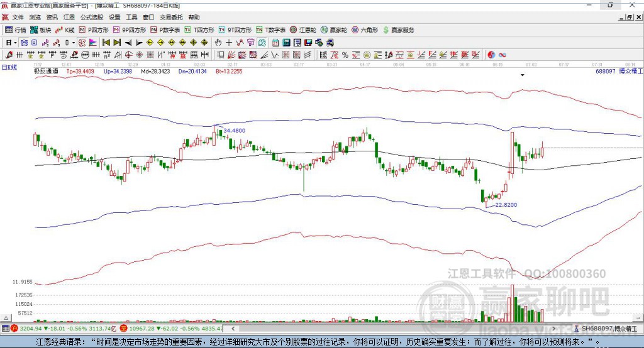The width and height of the screenshot is (644, 348).
Task: Click the Up=34.2398 value
Action: pyautogui.click(x=118, y=71)
